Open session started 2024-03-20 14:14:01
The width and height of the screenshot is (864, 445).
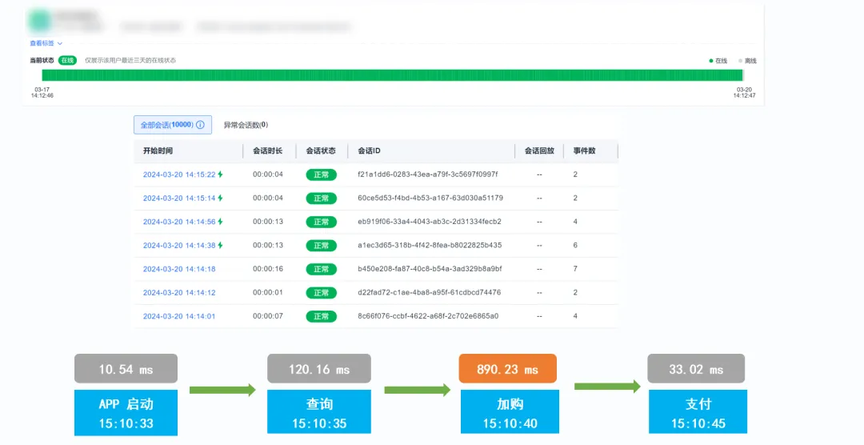(x=179, y=317)
